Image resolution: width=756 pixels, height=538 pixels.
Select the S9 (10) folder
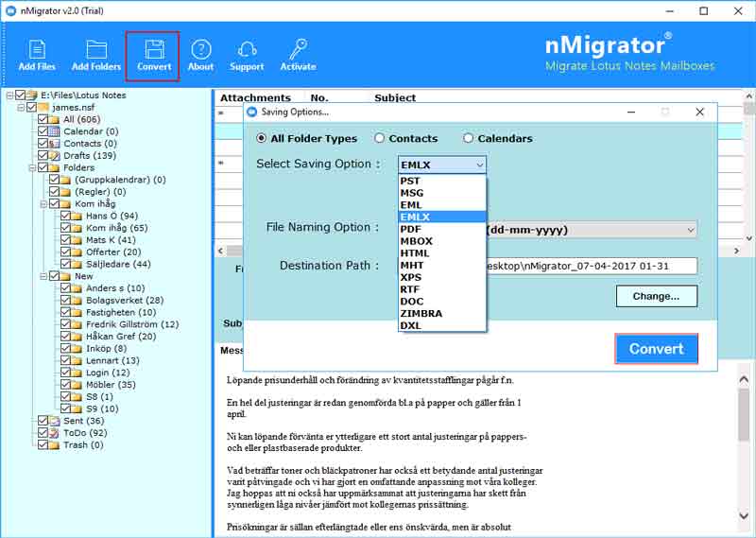point(102,408)
